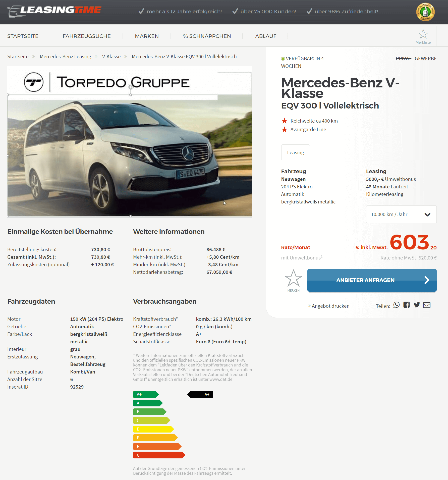Click Startseite breadcrumb link

(18, 57)
